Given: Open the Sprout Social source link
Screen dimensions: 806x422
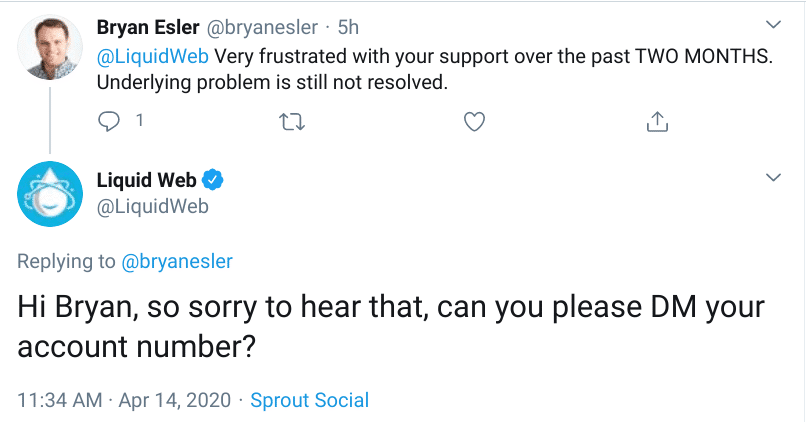Looking at the screenshot, I should 309,400.
